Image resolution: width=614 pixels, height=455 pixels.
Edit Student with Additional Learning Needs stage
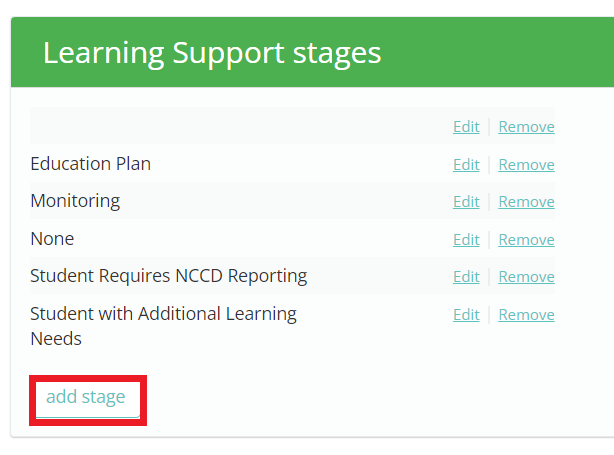click(466, 314)
